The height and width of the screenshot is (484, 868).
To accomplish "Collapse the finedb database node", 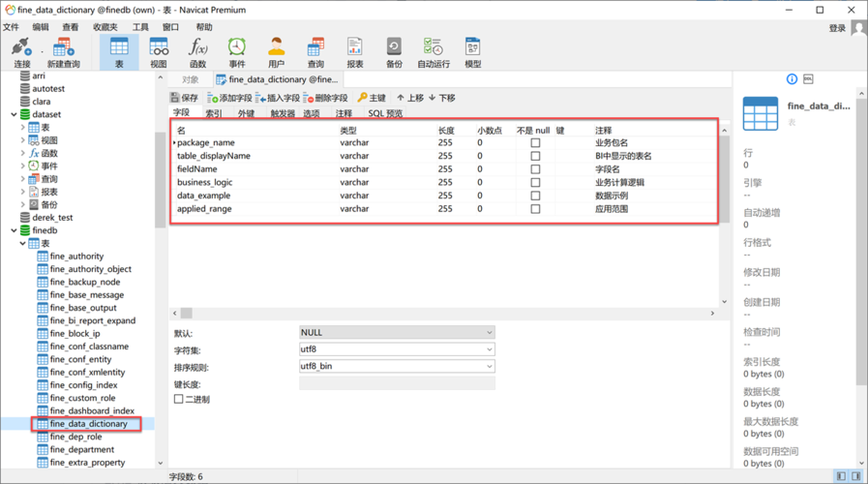I will tap(14, 230).
